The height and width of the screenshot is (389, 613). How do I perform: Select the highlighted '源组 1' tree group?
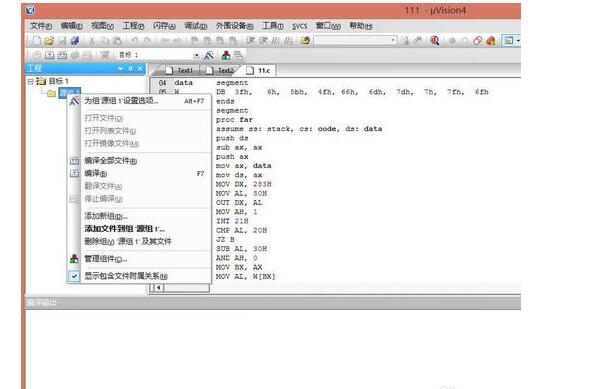70,93
